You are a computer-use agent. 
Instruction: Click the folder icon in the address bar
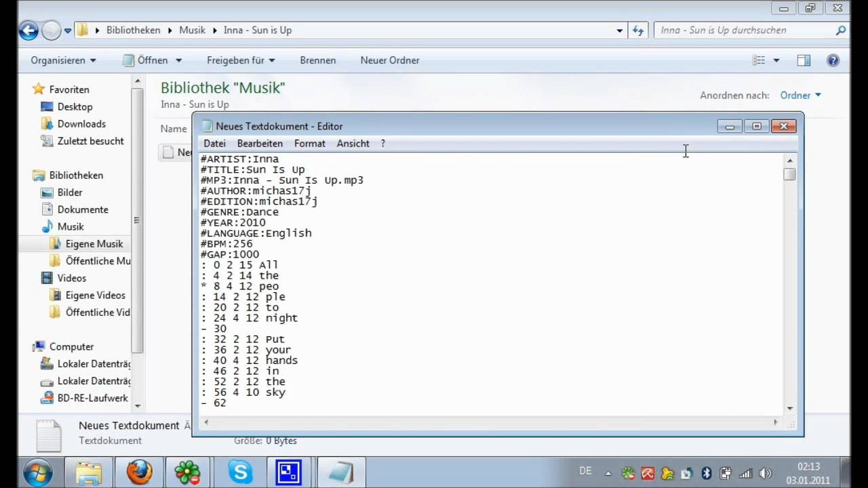tap(83, 30)
